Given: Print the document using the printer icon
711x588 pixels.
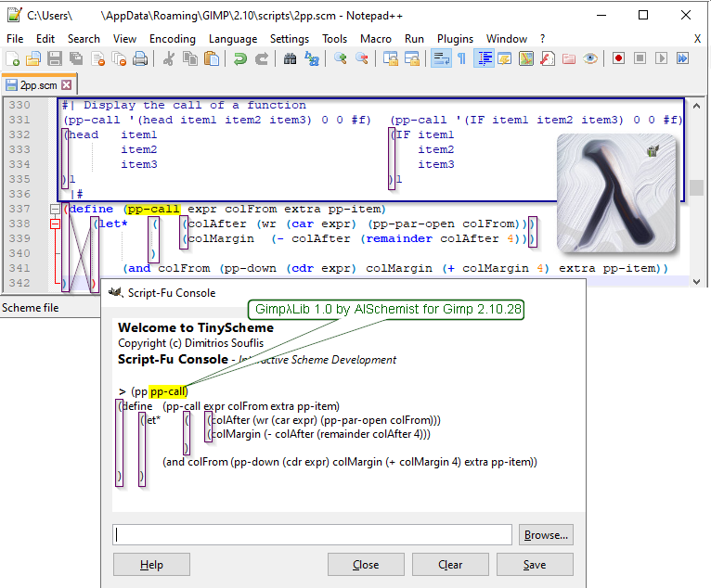Looking at the screenshot, I should point(140,58).
